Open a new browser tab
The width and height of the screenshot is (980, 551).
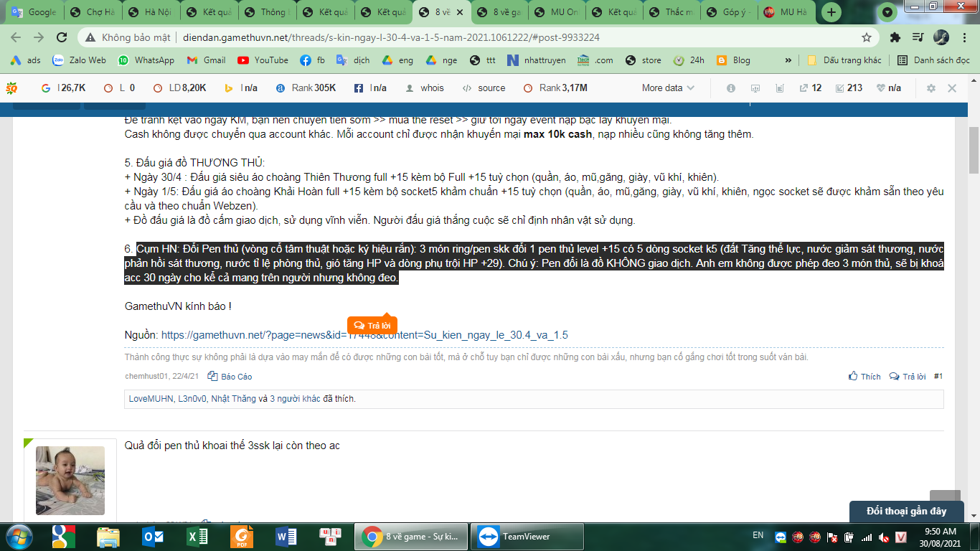pyautogui.click(x=831, y=12)
